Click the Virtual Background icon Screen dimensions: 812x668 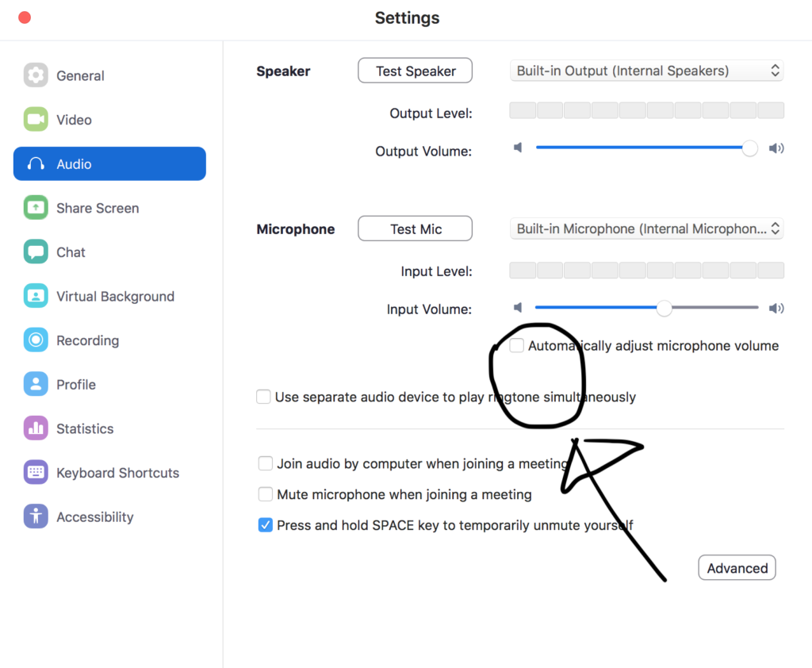click(36, 296)
